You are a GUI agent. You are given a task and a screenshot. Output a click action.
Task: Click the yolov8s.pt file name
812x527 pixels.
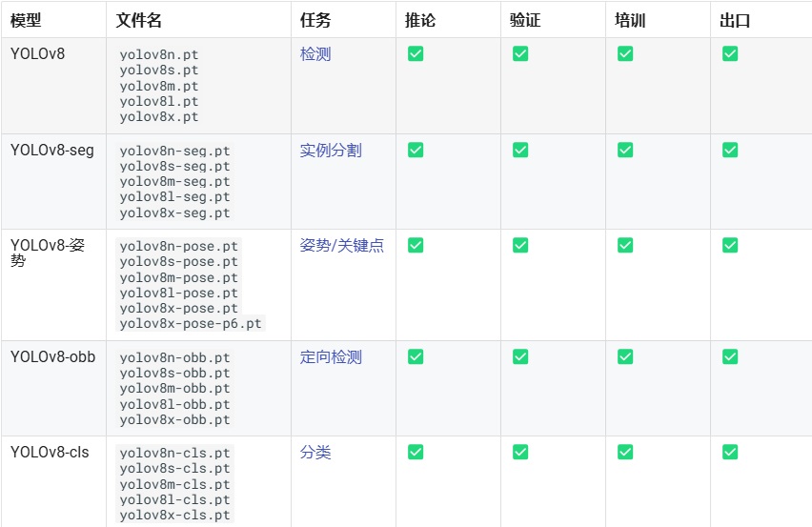[x=159, y=70]
